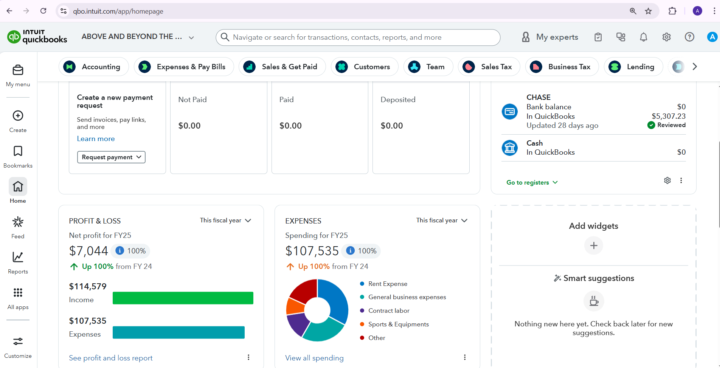Click the browser zoom magnifier icon

point(633,11)
